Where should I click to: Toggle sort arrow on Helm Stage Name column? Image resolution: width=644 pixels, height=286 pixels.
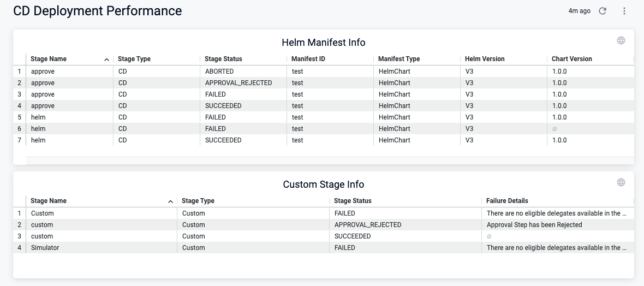click(x=106, y=59)
